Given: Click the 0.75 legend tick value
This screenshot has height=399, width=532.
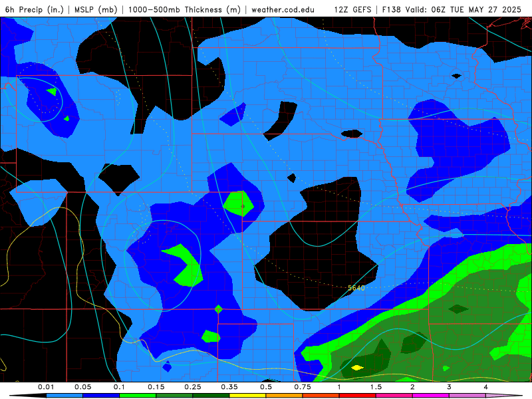Looking at the screenshot, I should coord(303,387).
